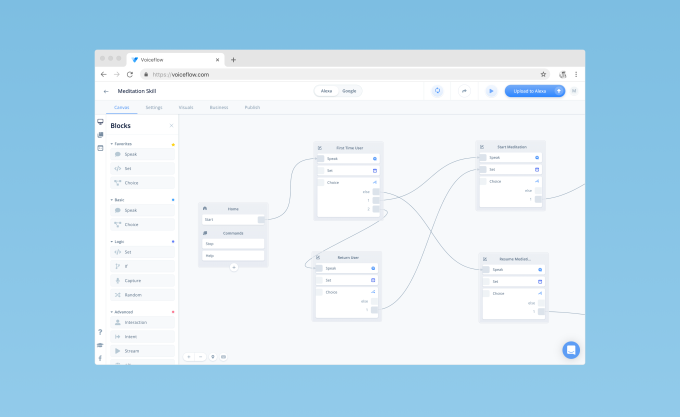Viewport: 680px width, 417px height.
Task: Switch to the Publish tab
Action: [x=253, y=106]
